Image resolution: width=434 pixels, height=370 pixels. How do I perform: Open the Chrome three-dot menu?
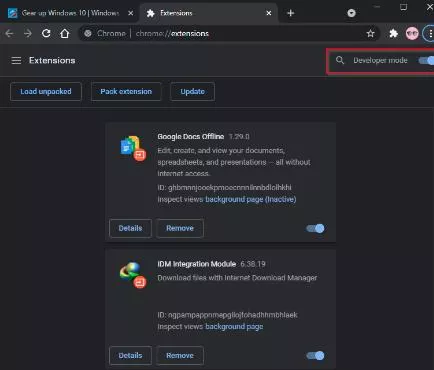[x=430, y=33]
